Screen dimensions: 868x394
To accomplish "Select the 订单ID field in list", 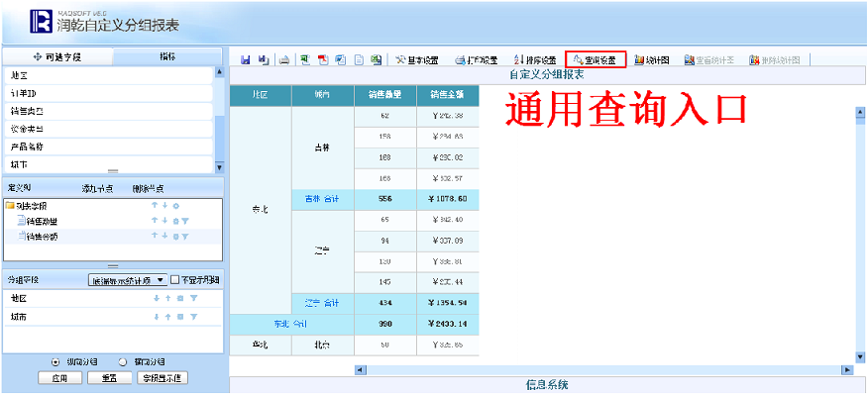I will pos(108,93).
